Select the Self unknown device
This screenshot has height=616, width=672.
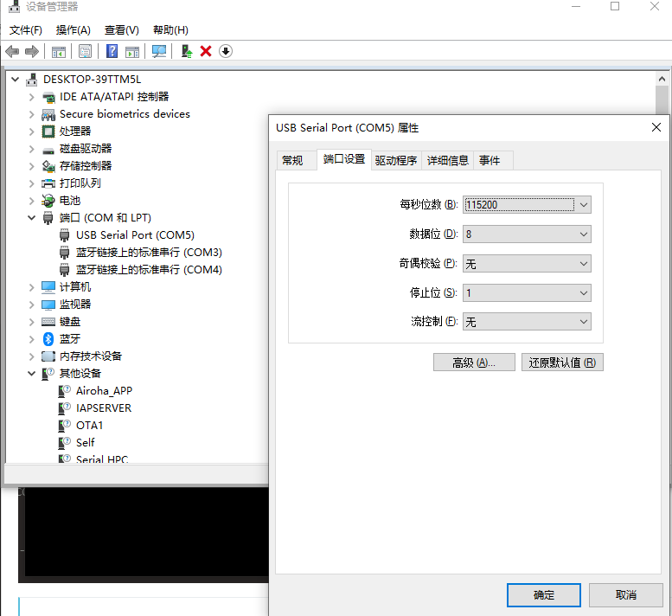(x=86, y=442)
